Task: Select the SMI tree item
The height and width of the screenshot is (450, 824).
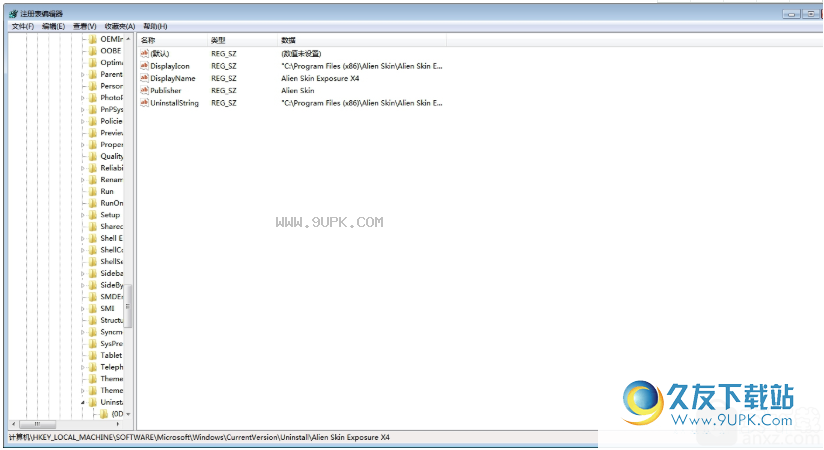Action: pyautogui.click(x=107, y=309)
